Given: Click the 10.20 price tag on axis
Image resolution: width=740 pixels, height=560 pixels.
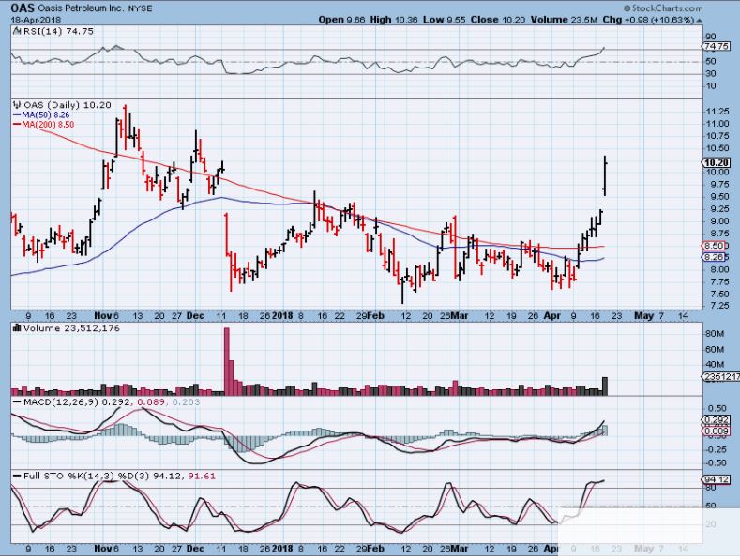Looking at the screenshot, I should [717, 162].
